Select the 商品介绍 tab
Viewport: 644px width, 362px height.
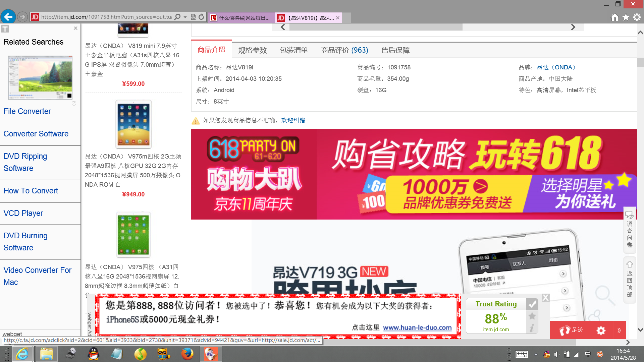211,50
